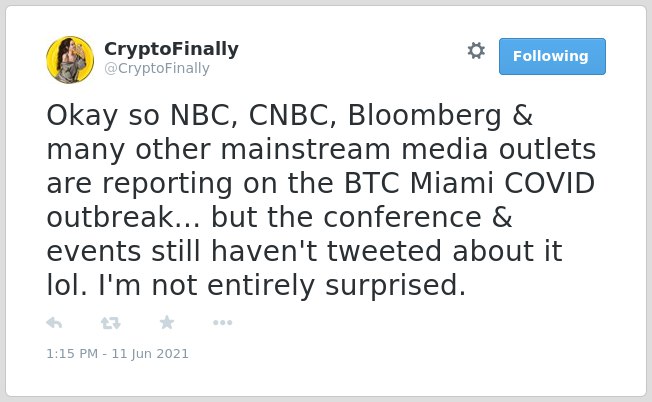Open the CryptoFinally profile avatar
The width and height of the screenshot is (652, 402).
click(70, 60)
